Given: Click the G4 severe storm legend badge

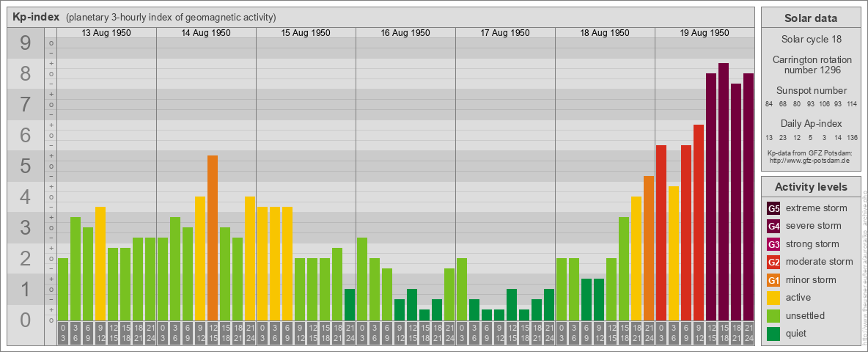Looking at the screenshot, I should [773, 226].
